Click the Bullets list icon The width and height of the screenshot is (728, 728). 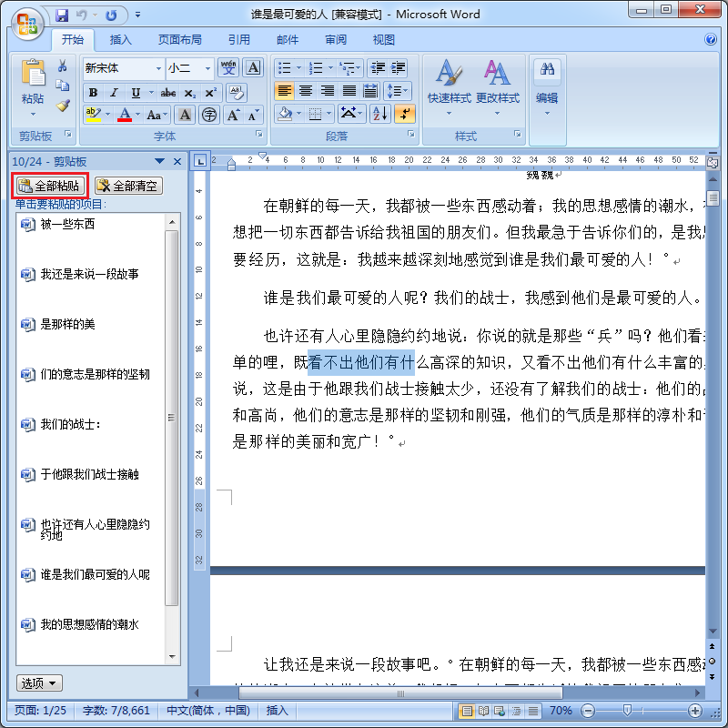click(x=284, y=67)
